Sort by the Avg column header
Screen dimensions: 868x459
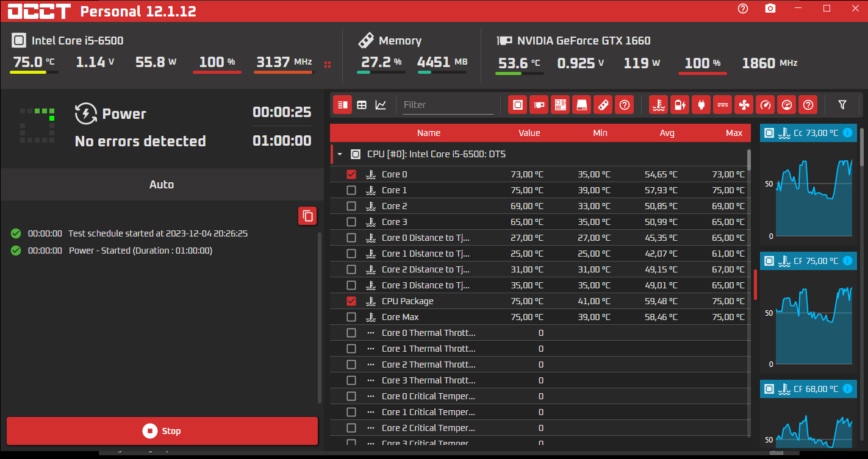(667, 133)
